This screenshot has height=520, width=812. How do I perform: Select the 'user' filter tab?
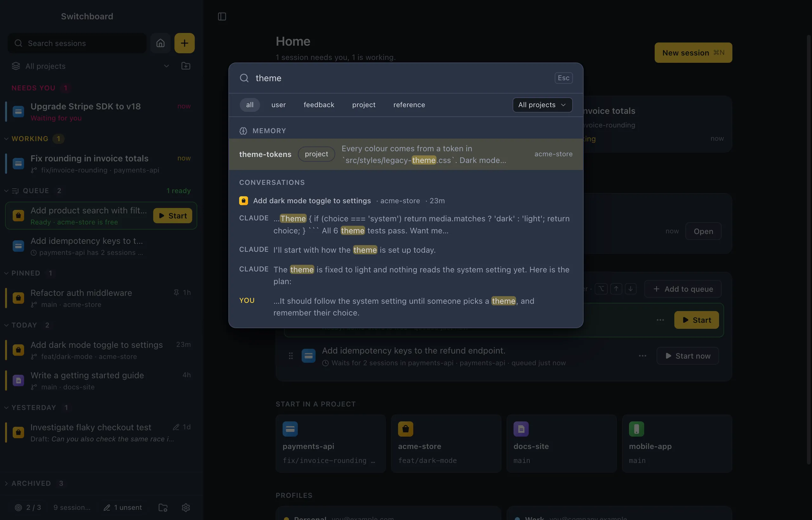[x=279, y=105]
